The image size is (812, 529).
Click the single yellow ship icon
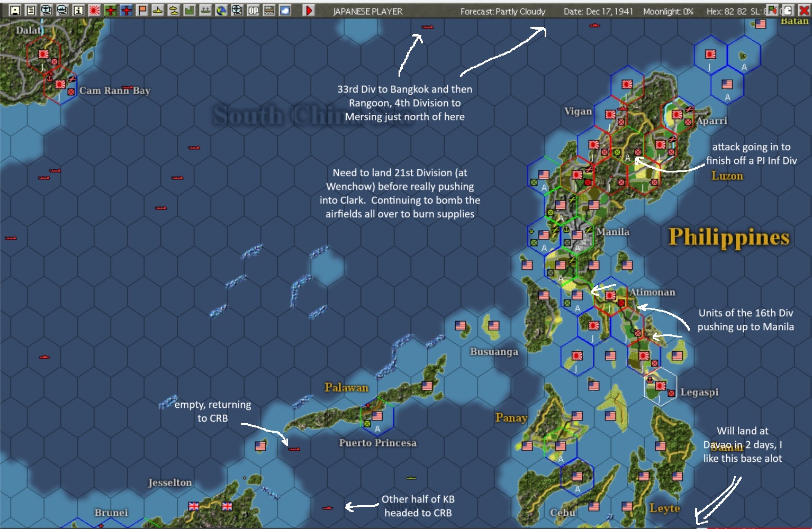[158, 10]
